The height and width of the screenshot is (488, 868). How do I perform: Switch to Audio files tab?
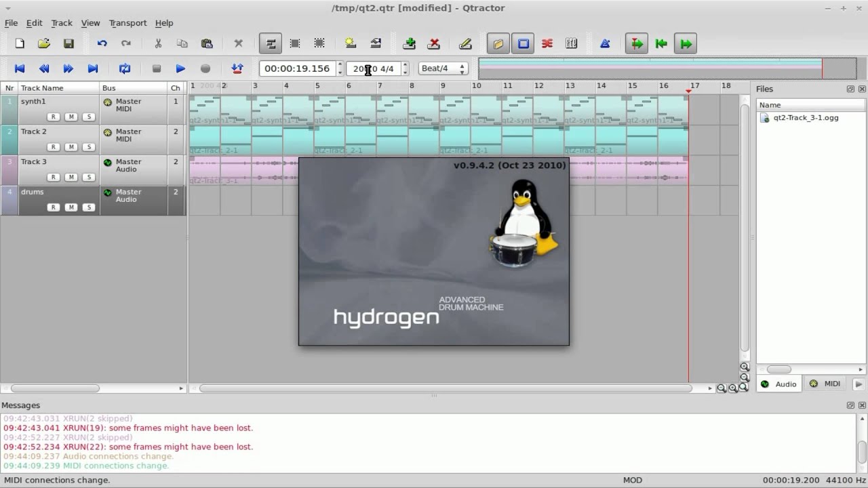click(x=778, y=384)
